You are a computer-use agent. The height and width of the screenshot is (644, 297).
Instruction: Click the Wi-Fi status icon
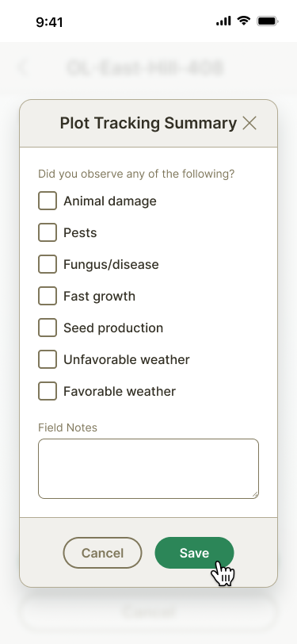(244, 21)
